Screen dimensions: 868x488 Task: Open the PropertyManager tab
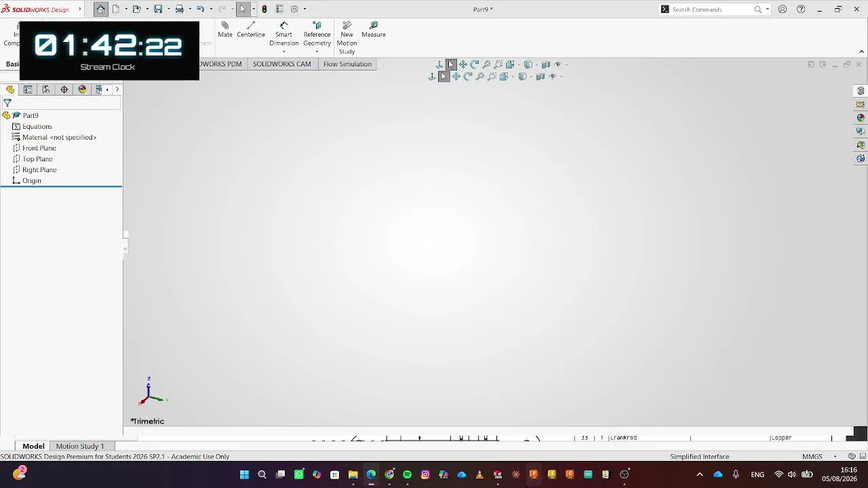click(x=28, y=89)
